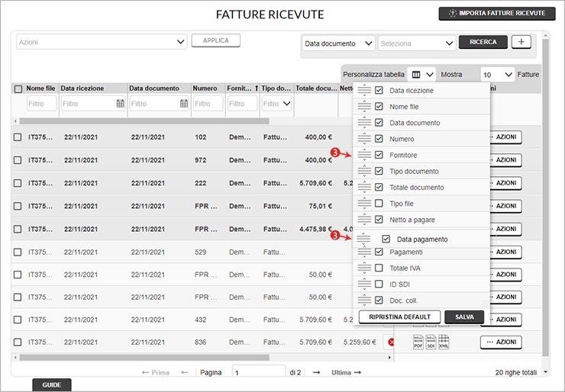Open the GUIDE button
Viewport: 565px width, 392px height.
coord(51,385)
